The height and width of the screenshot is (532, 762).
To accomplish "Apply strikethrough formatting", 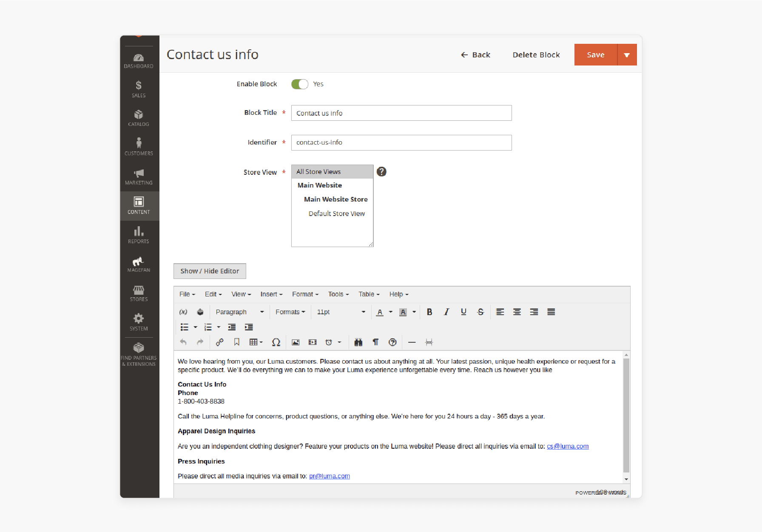I will point(481,312).
